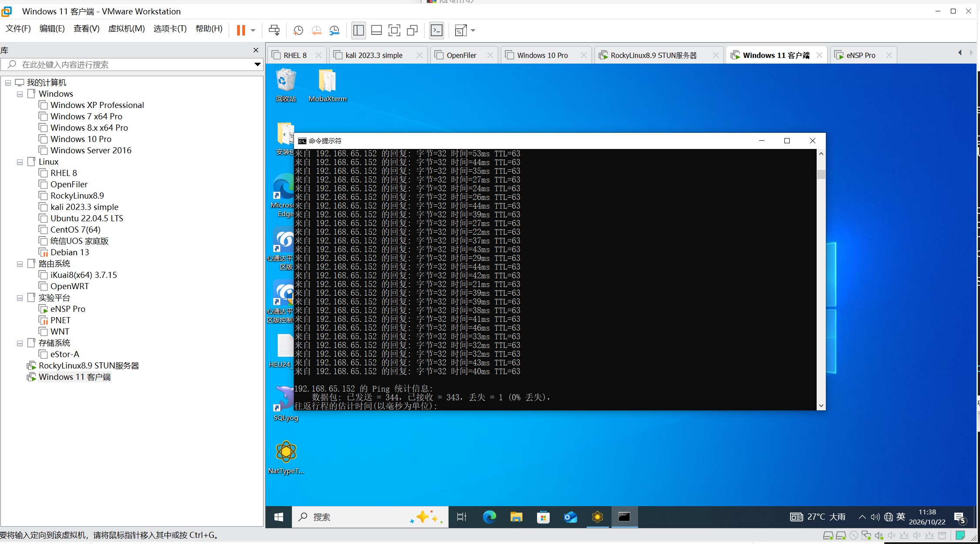Click the VMware pause virtual machine icon
Image resolution: width=980 pixels, height=544 pixels.
(x=241, y=30)
